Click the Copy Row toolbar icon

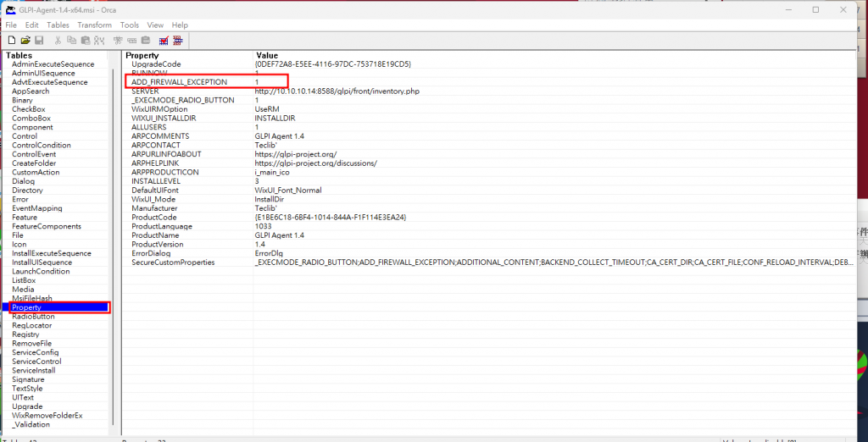[131, 40]
